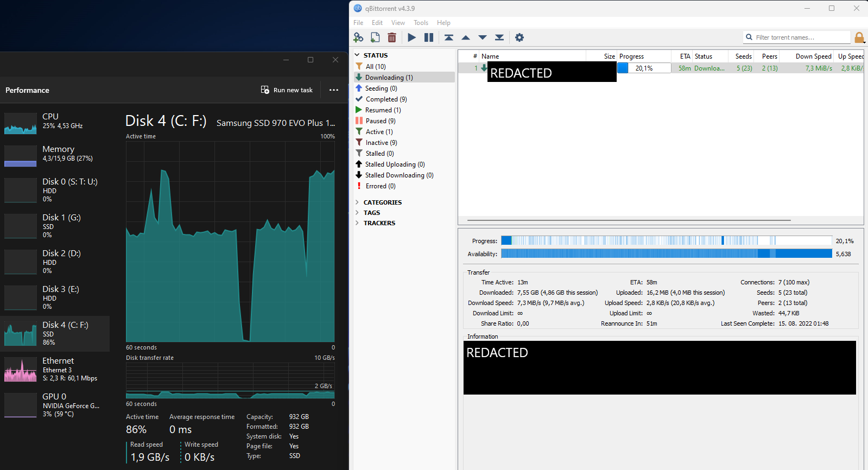868x470 pixels.
Task: Sort torrents by Seeds column header
Action: [741, 56]
